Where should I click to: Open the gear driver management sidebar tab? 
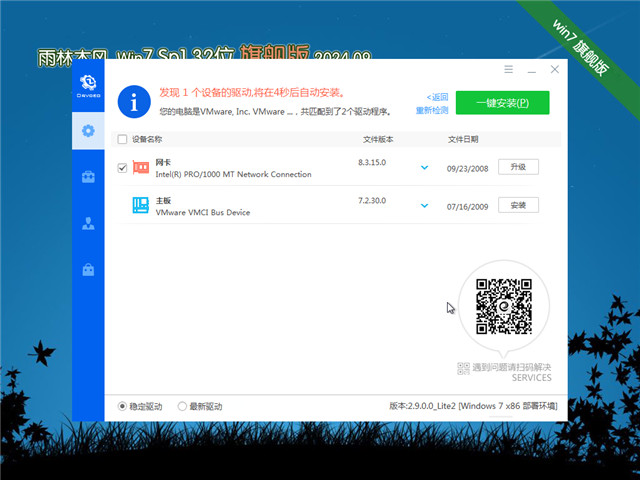click(88, 130)
